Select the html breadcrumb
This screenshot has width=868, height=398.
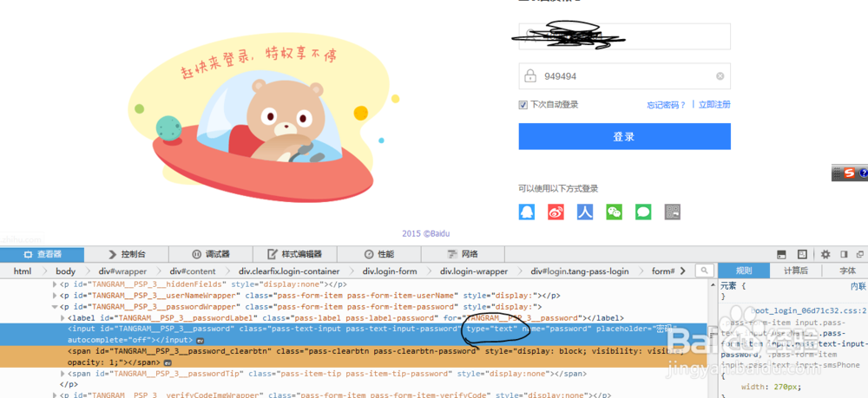click(23, 271)
